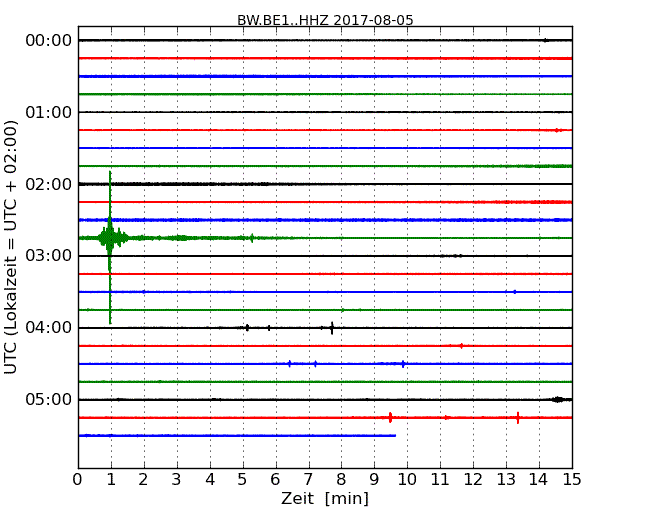
Task: Click the x-axis tick label '6'
Action: 275,480
